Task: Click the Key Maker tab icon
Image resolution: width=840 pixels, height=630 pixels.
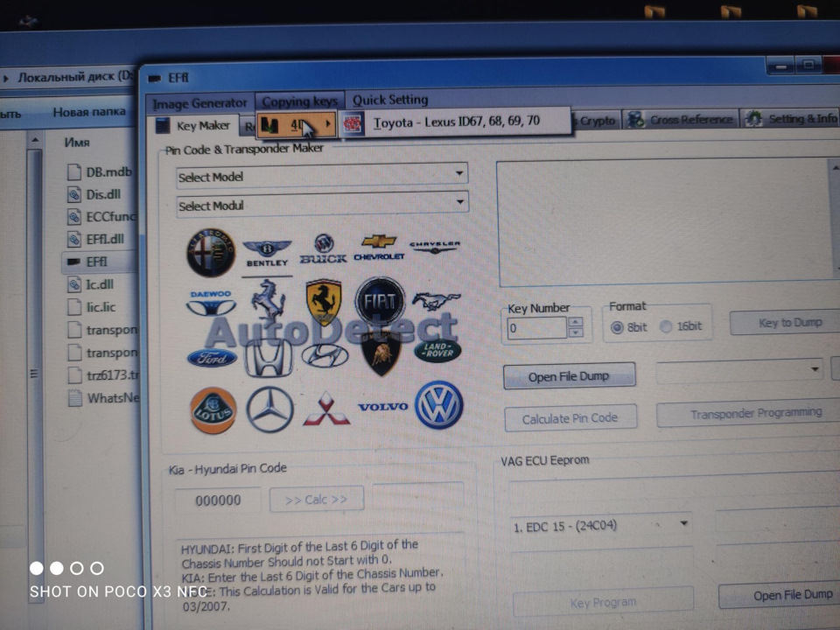Action: [163, 126]
